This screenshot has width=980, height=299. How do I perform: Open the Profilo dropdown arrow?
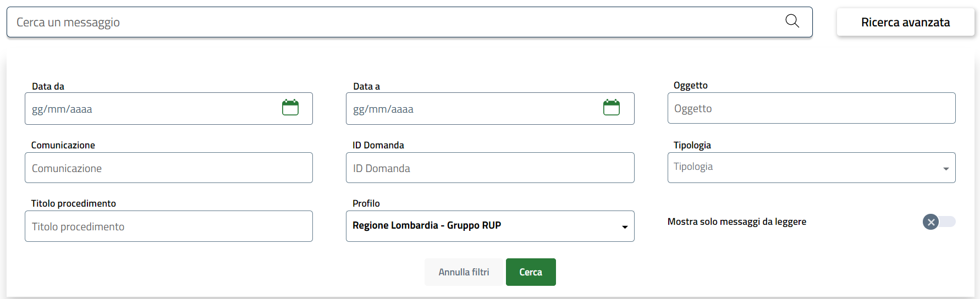[625, 227]
